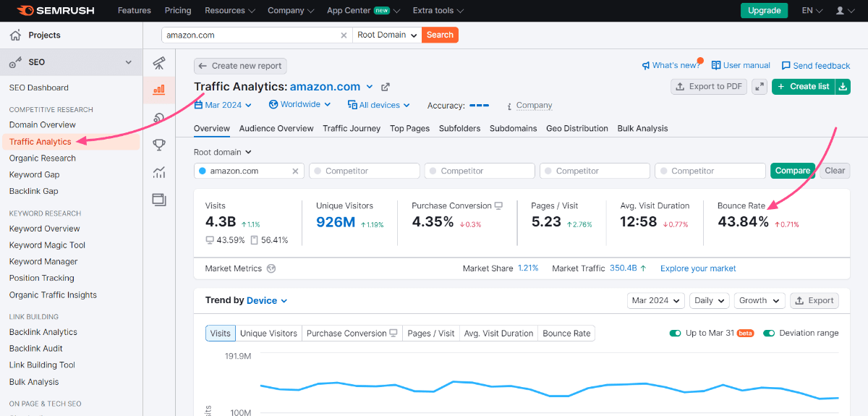Click the line chart icon in icon rail
This screenshot has width=868, height=416.
[x=159, y=172]
